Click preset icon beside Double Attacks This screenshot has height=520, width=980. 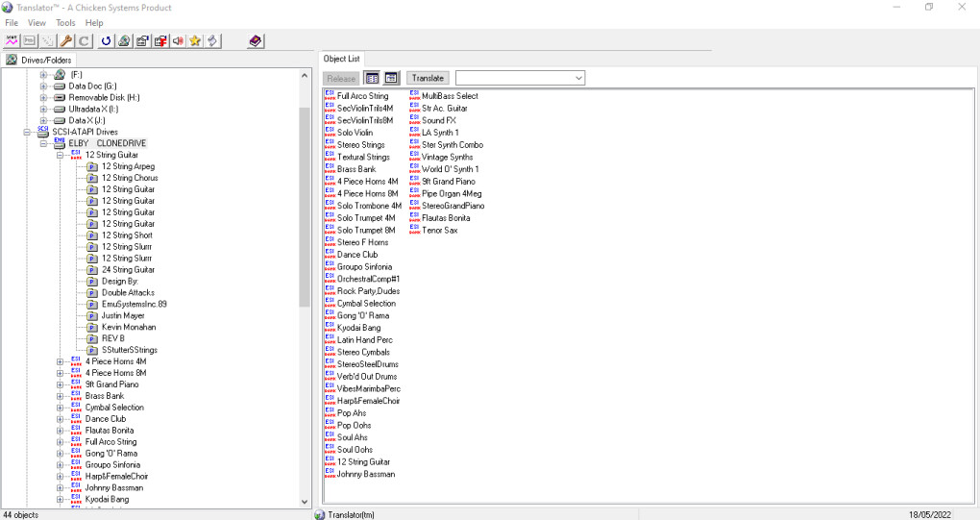coord(92,293)
